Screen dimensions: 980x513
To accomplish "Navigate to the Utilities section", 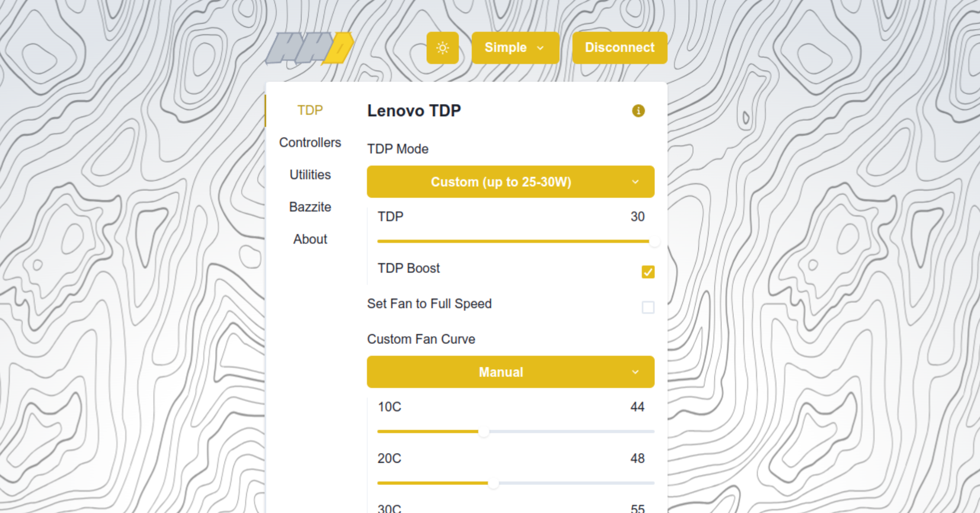I will 310,174.
